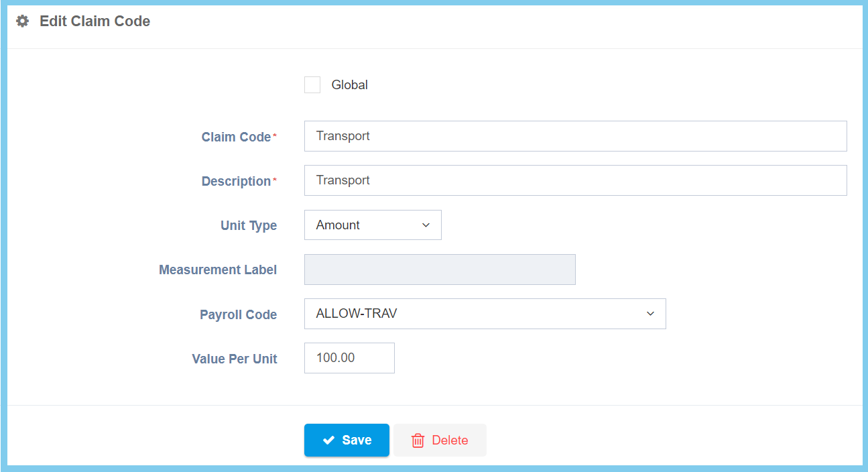Click the Unit Type label

(x=249, y=226)
